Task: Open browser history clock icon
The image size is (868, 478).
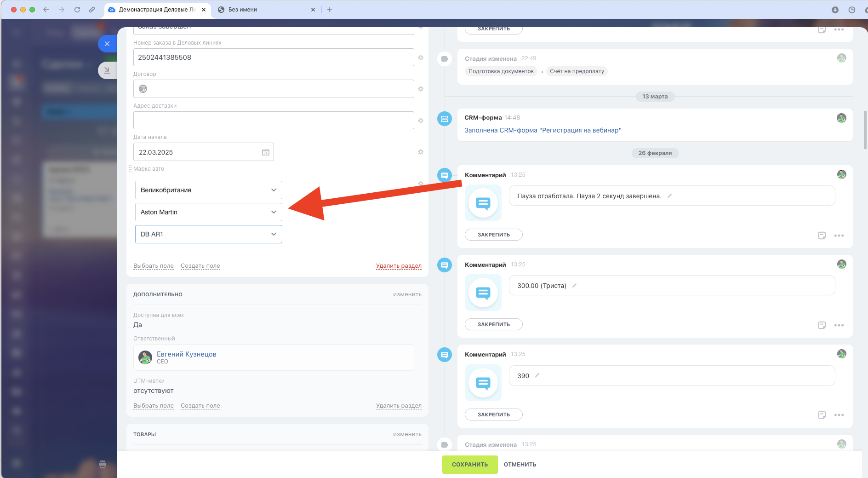Action: coord(852,10)
